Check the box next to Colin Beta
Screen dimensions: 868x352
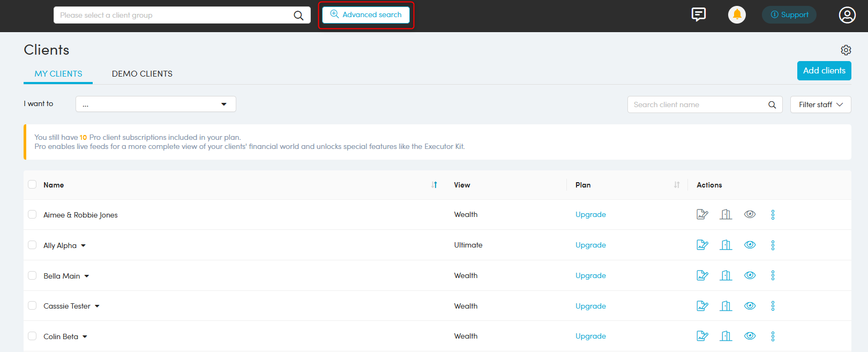click(32, 336)
